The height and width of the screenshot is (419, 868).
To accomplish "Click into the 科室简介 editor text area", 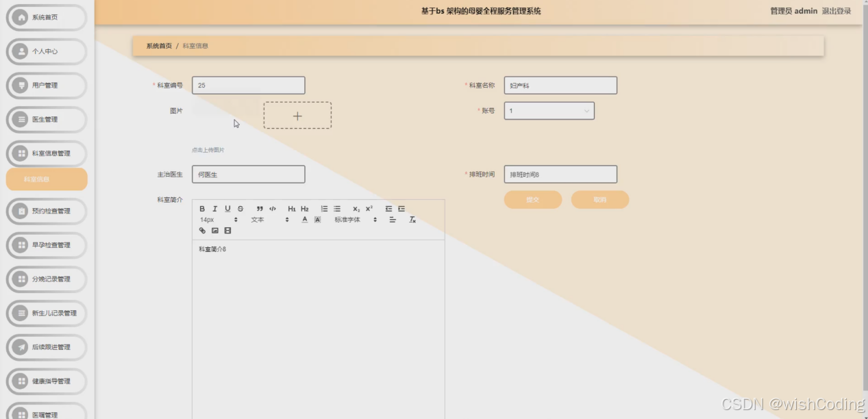I will [319, 329].
